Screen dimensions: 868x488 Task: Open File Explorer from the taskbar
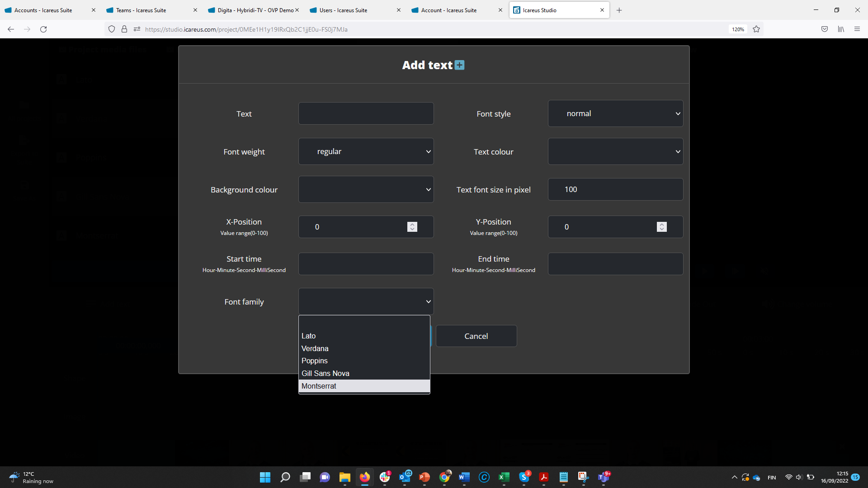[x=344, y=477]
